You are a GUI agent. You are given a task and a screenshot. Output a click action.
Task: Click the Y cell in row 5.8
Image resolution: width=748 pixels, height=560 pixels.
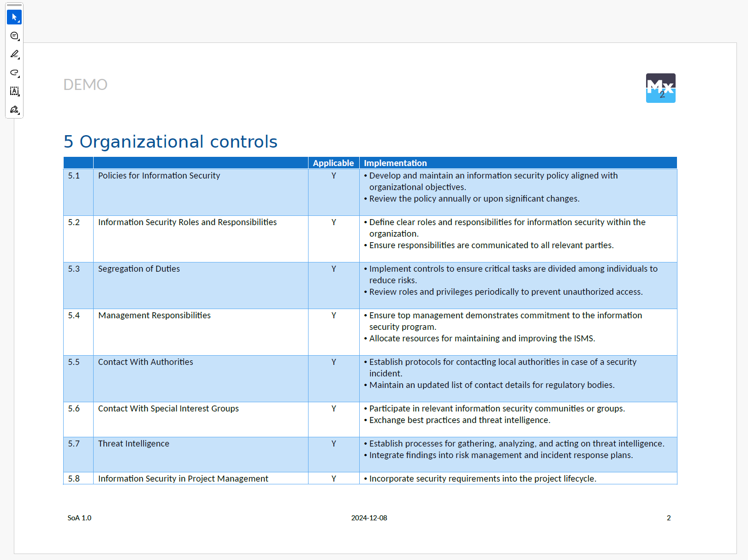point(333,479)
